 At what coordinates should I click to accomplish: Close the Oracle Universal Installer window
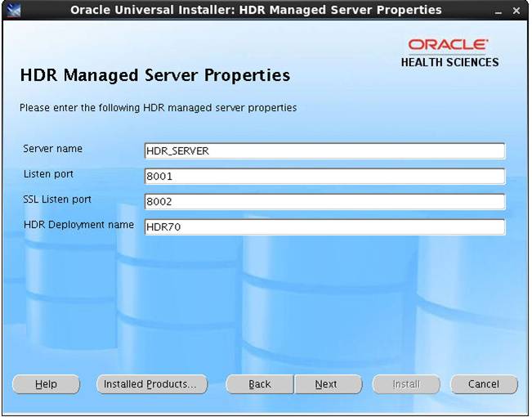pyautogui.click(x=516, y=11)
